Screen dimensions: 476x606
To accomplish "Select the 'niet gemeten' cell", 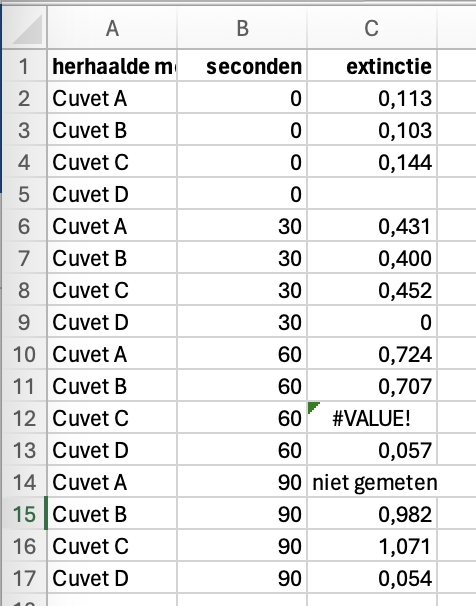I will (372, 482).
